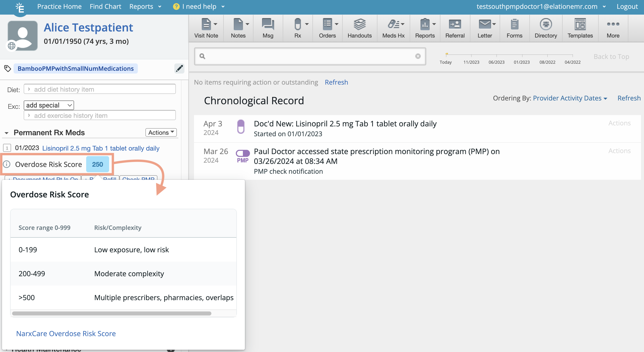Open NarxCare Overdose Risk Score link
This screenshot has height=352, width=644.
click(x=66, y=333)
